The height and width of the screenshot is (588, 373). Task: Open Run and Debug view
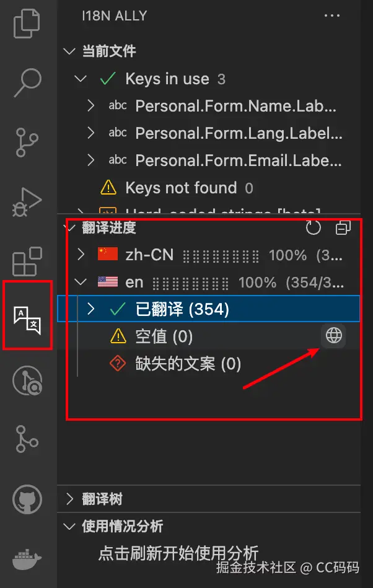point(27,203)
